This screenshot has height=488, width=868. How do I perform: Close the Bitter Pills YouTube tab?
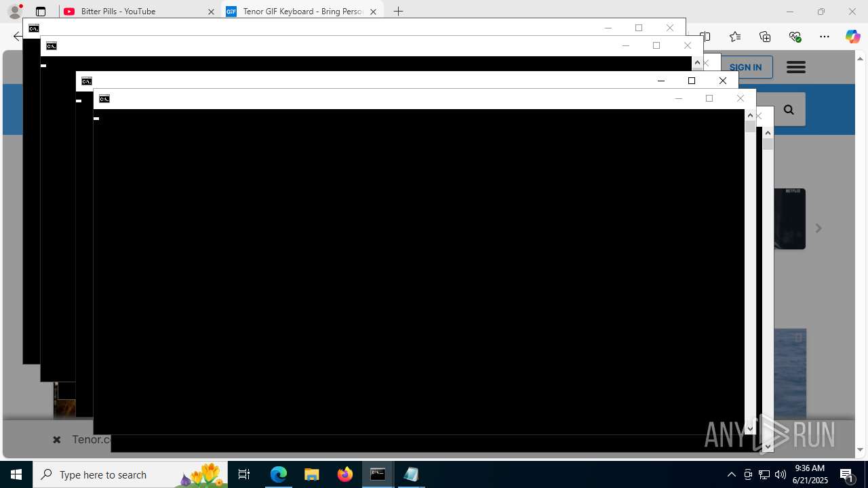(211, 12)
